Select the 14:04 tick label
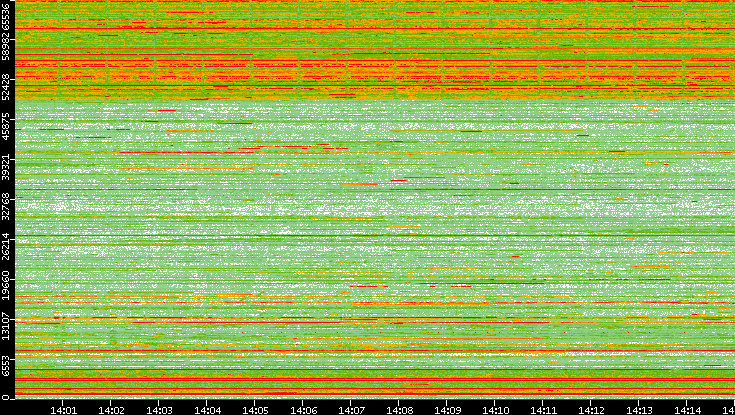 point(207,410)
